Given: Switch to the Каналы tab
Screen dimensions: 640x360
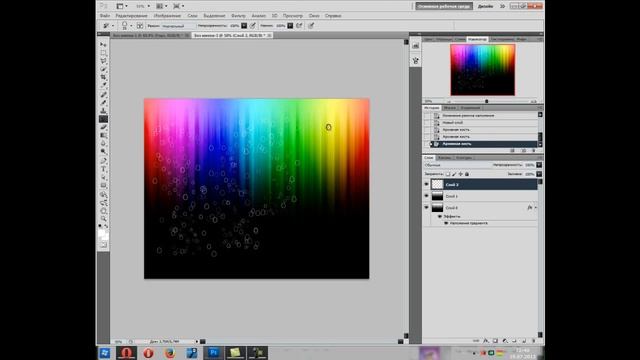Looking at the screenshot, I should point(444,158).
